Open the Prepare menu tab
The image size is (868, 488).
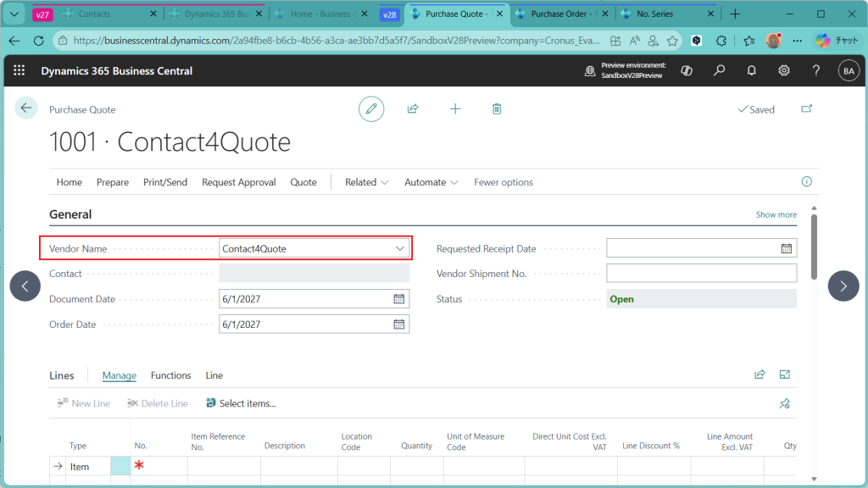[113, 182]
